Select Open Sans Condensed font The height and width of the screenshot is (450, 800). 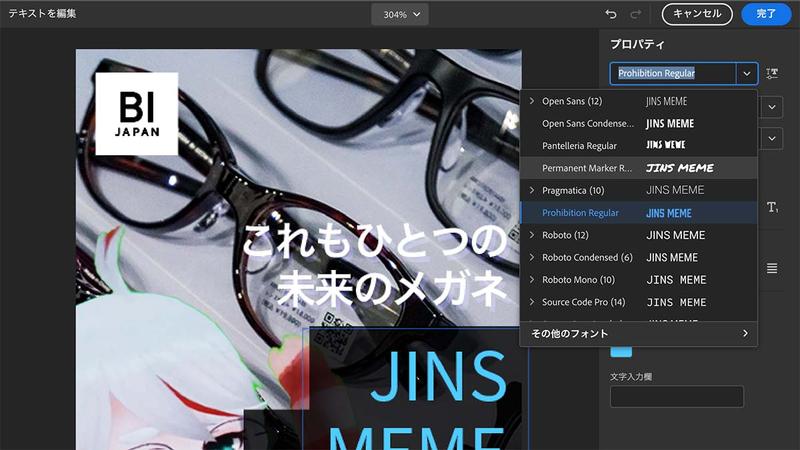click(638, 123)
